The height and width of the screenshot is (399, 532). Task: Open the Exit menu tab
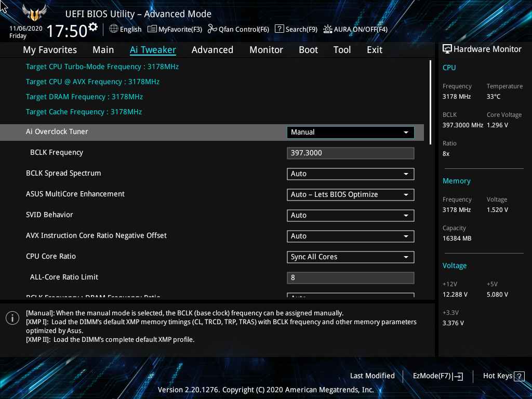375,50
